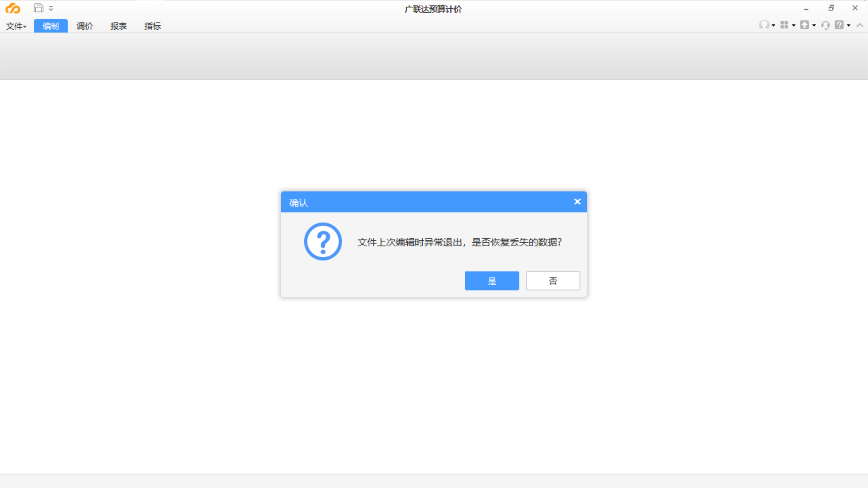The height and width of the screenshot is (488, 868).
Task: Click the question mark help icon
Action: [x=840, y=25]
